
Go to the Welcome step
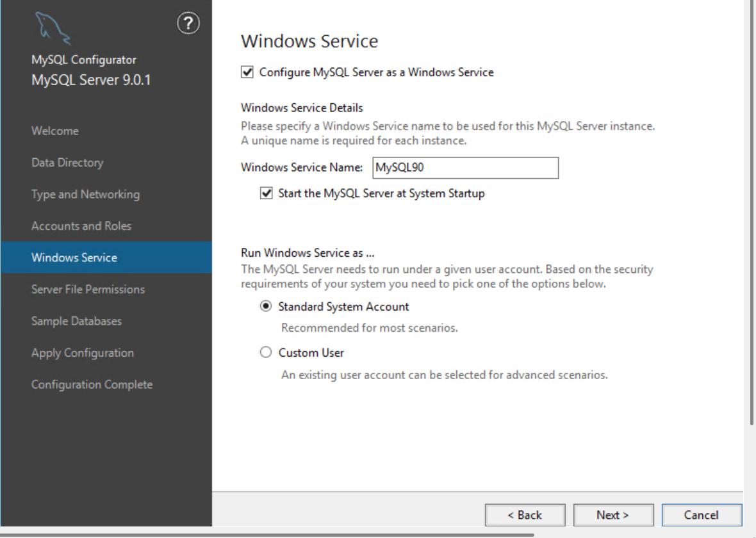(55, 131)
